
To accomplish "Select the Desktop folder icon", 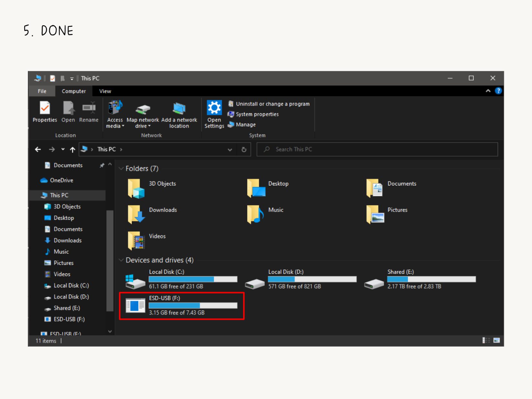I will 256,188.
